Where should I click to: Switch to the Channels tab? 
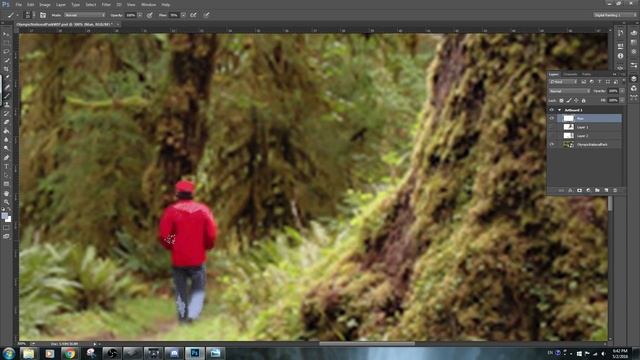point(570,74)
